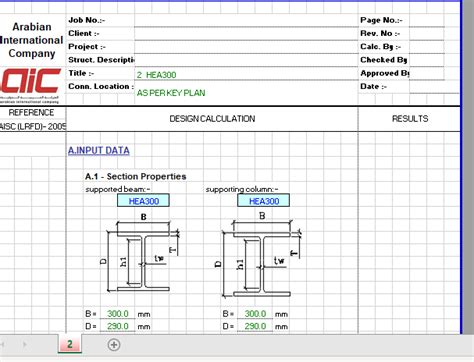Select supporting column D value 290.0
Viewport: 474px width, 362px height.
coord(255,326)
